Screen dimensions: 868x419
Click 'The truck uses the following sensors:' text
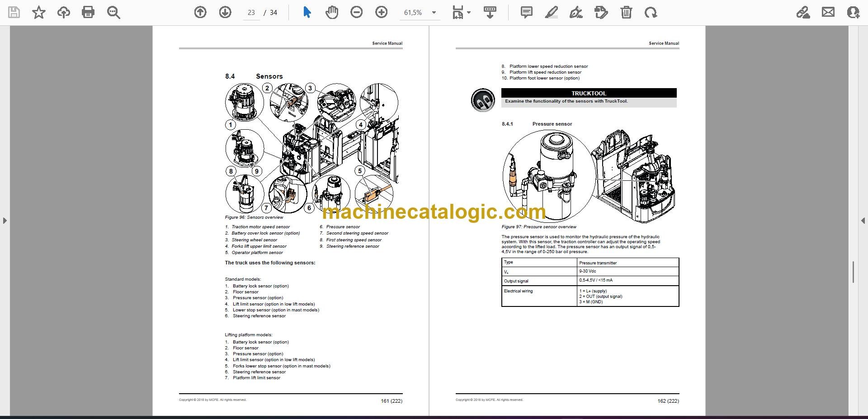tap(270, 263)
